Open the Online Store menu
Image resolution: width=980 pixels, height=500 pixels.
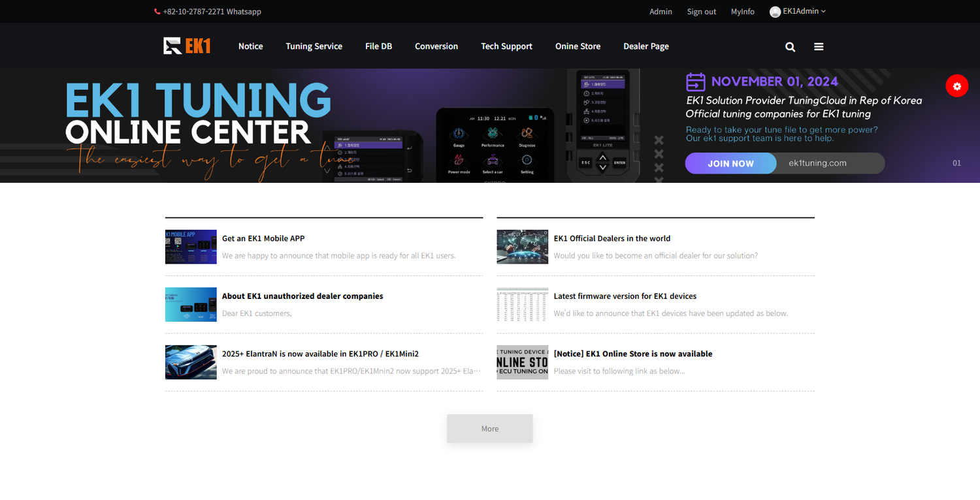coord(578,46)
